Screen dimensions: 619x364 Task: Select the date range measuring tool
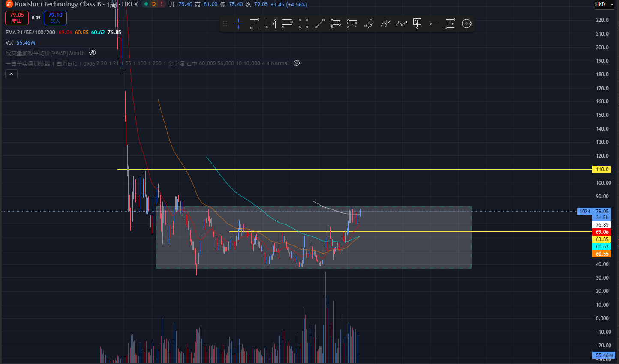(271, 24)
